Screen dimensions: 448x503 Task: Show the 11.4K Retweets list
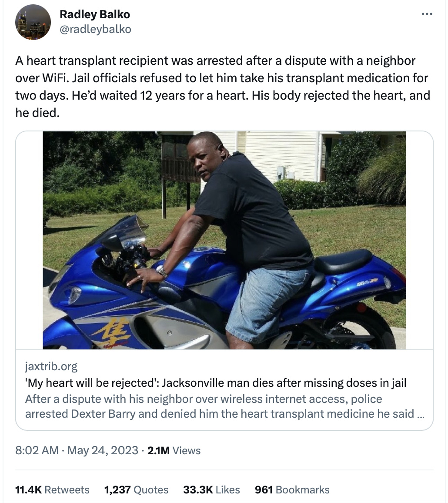52,490
